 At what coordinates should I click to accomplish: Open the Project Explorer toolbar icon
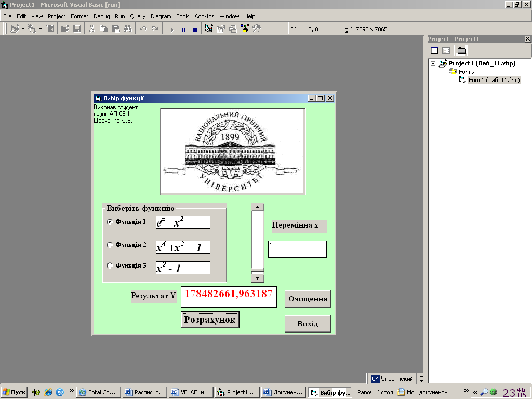(209, 29)
